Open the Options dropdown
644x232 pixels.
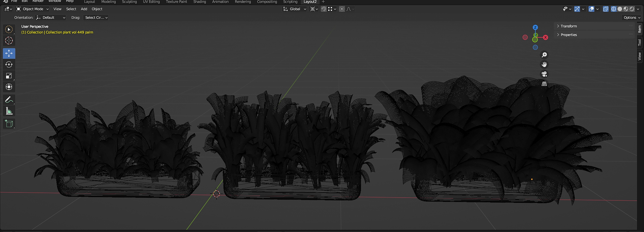(x=632, y=18)
